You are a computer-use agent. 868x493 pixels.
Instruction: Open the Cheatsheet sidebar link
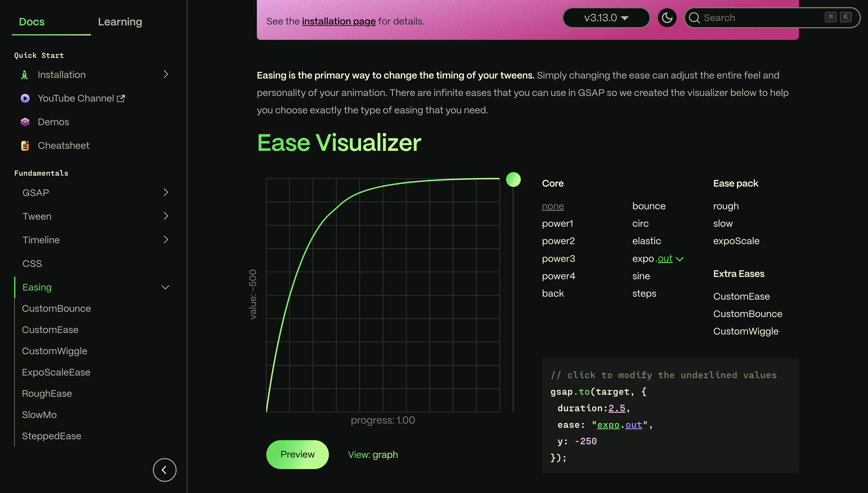(64, 146)
